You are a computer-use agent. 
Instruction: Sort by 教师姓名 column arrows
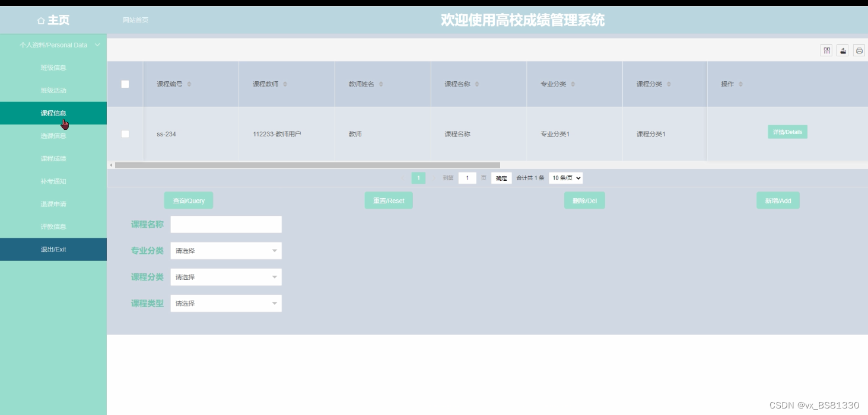coord(381,84)
